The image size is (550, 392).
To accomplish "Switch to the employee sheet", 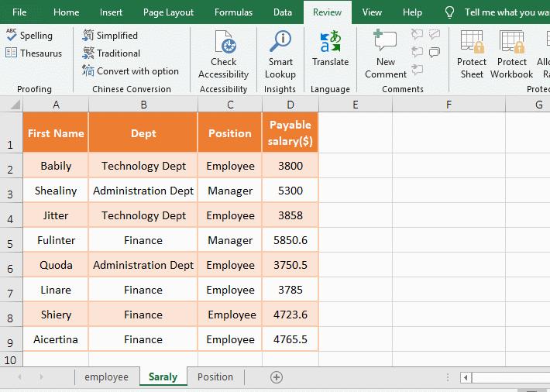I will [106, 377].
